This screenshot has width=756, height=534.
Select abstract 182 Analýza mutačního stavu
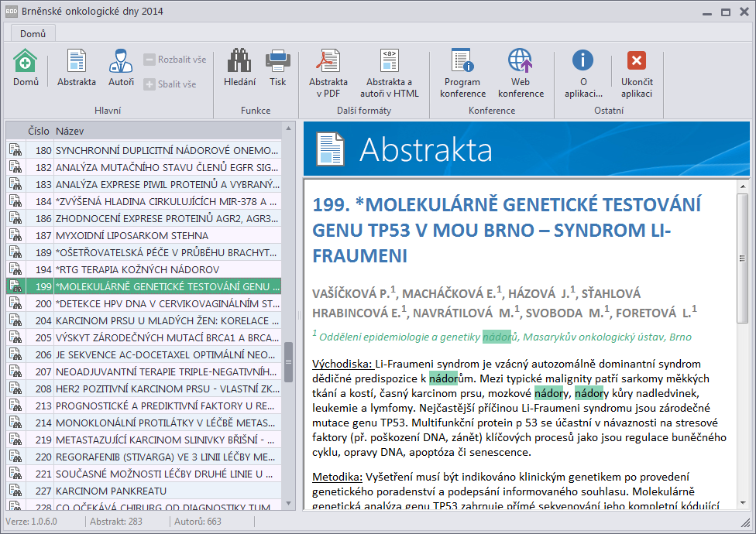click(143, 168)
